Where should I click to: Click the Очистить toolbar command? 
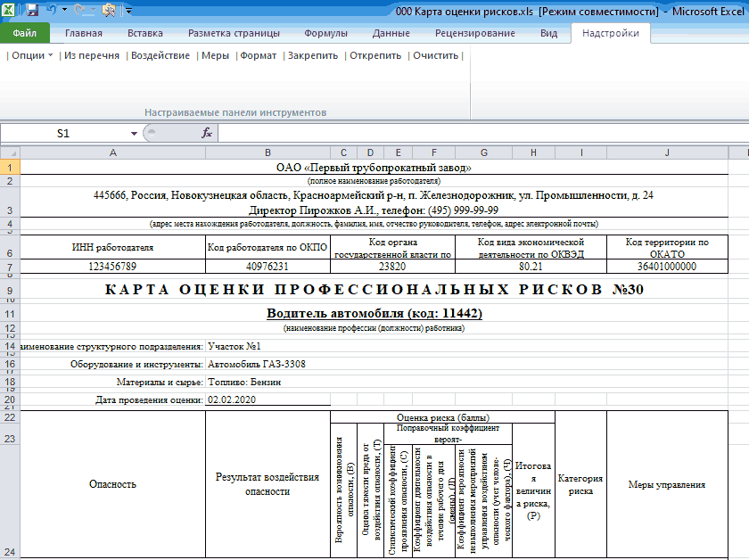[436, 55]
